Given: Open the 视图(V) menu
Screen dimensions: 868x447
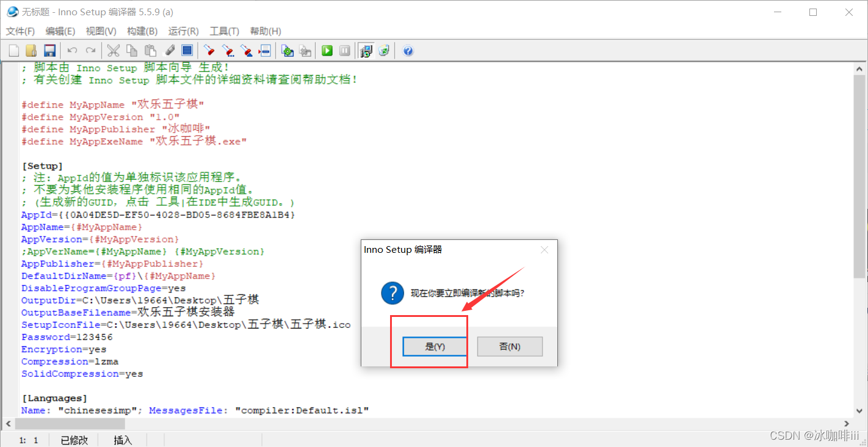Looking at the screenshot, I should click(x=101, y=31).
